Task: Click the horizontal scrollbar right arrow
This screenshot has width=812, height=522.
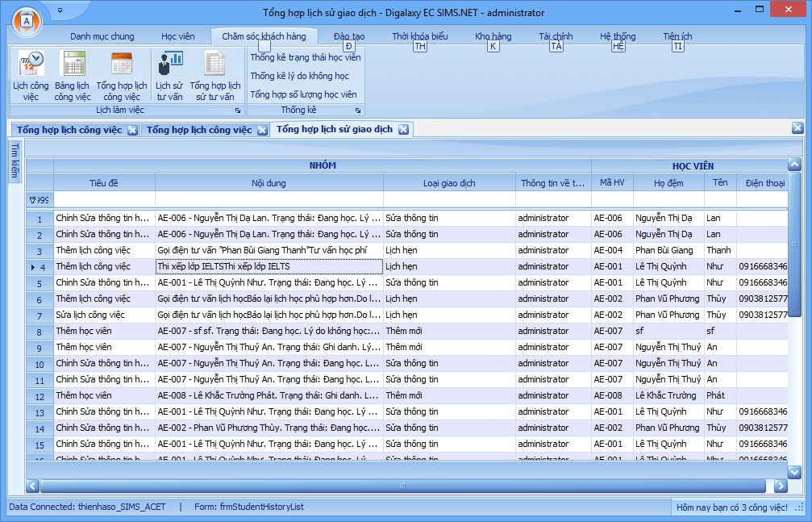Action: pos(780,486)
